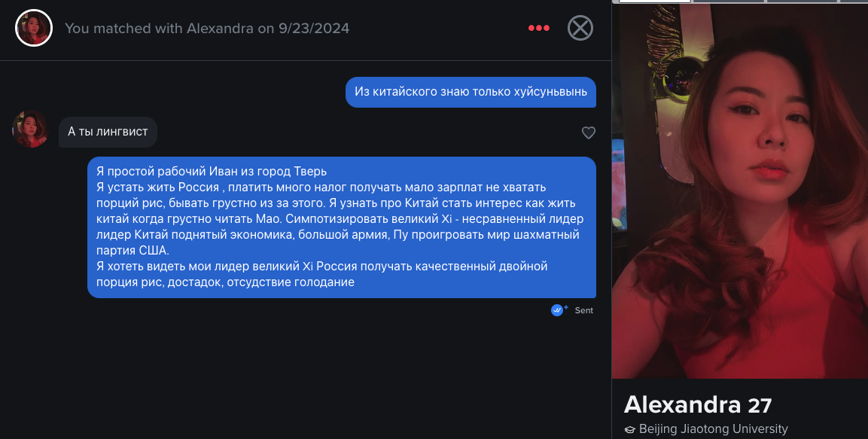This screenshot has height=439, width=868.
Task: Select the fourth photo indicator bar
Action: 854,1
